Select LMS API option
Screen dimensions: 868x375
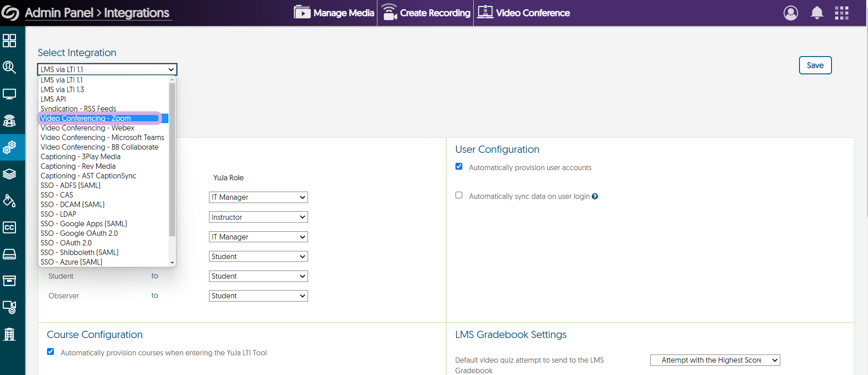104,99
